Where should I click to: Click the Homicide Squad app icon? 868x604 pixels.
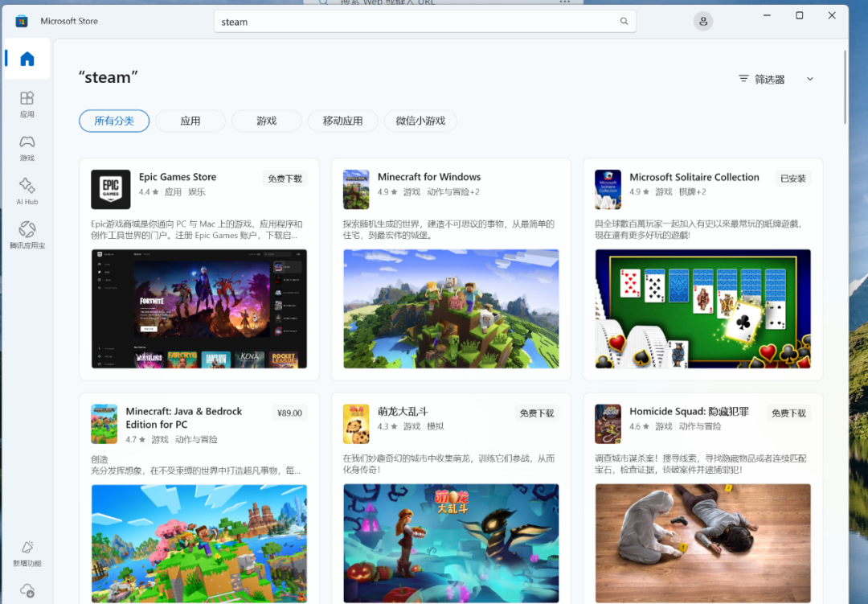coord(608,424)
